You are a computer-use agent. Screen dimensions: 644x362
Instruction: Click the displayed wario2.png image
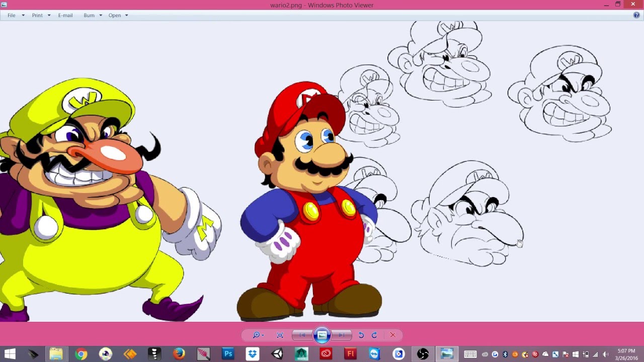(x=322, y=171)
